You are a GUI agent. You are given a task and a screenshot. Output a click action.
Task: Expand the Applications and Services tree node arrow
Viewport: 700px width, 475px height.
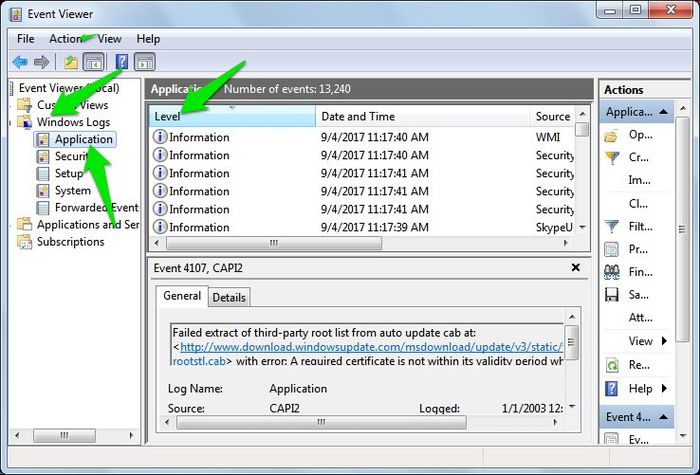(11, 225)
